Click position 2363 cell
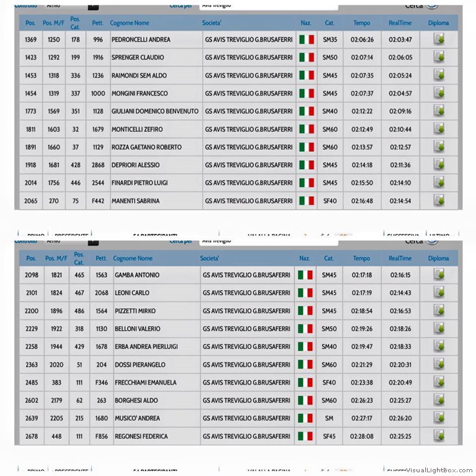Screen dimensions: 476x476 [x=32, y=364]
